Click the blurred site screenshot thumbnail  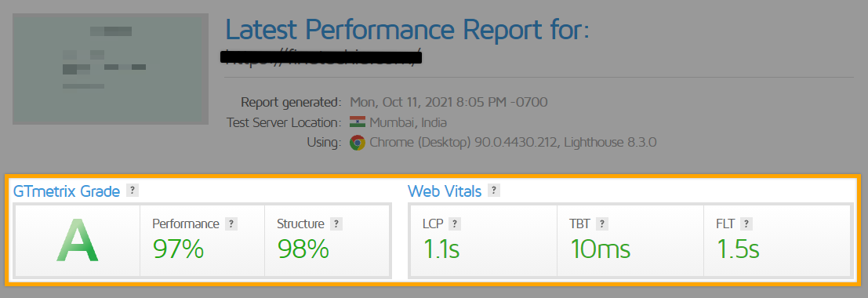tap(111, 69)
